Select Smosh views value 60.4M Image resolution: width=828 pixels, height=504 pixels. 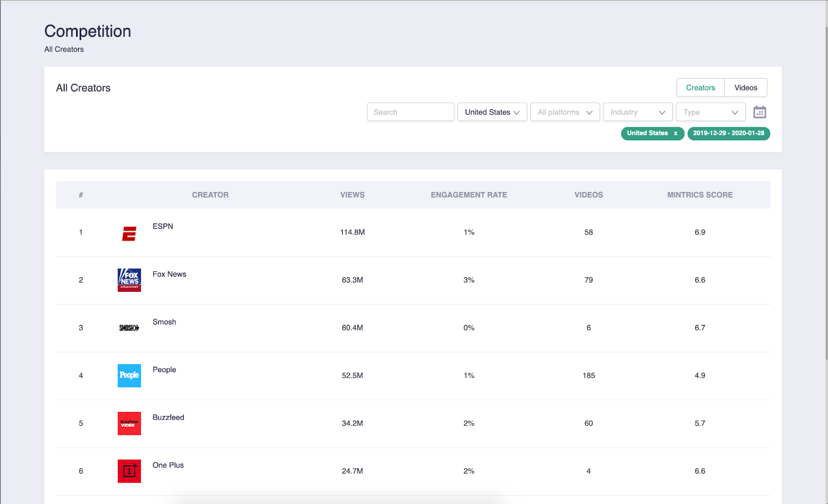352,328
